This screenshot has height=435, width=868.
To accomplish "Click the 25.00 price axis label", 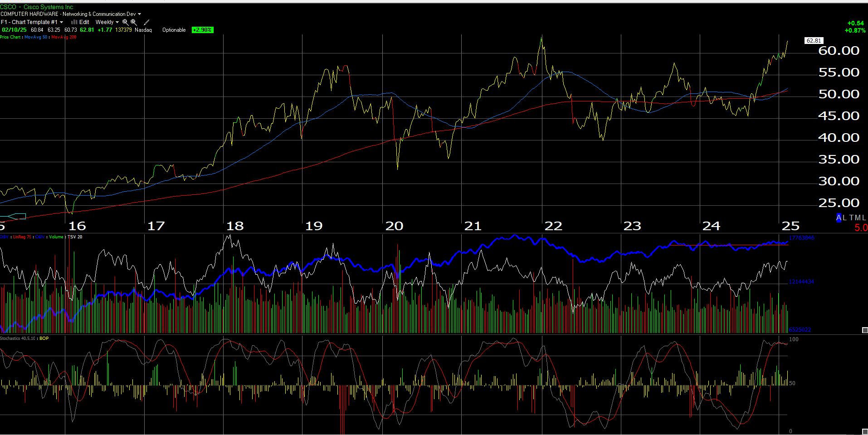I will click(839, 203).
